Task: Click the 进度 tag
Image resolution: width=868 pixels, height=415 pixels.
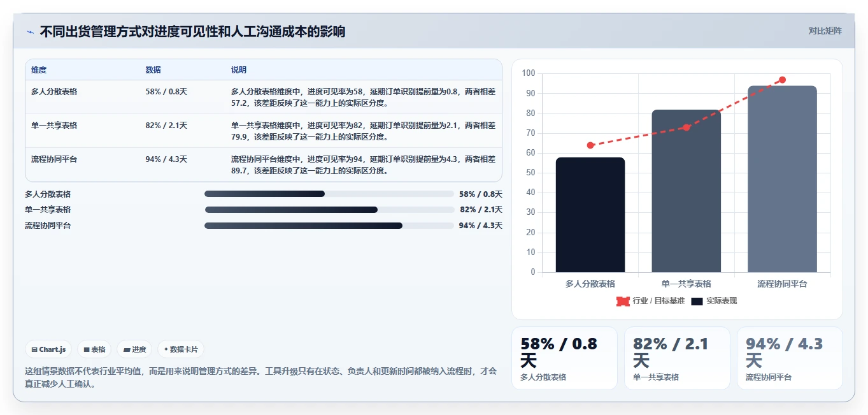Action: [134, 349]
